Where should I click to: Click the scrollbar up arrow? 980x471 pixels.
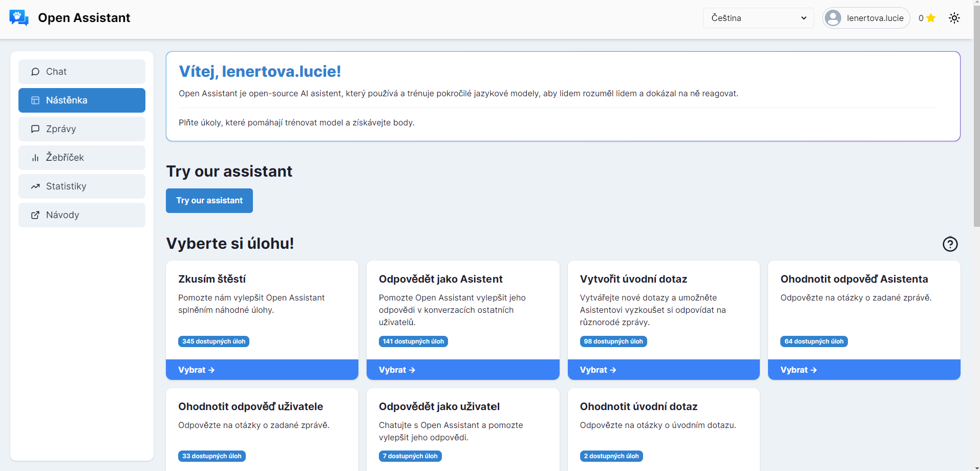point(976,3)
